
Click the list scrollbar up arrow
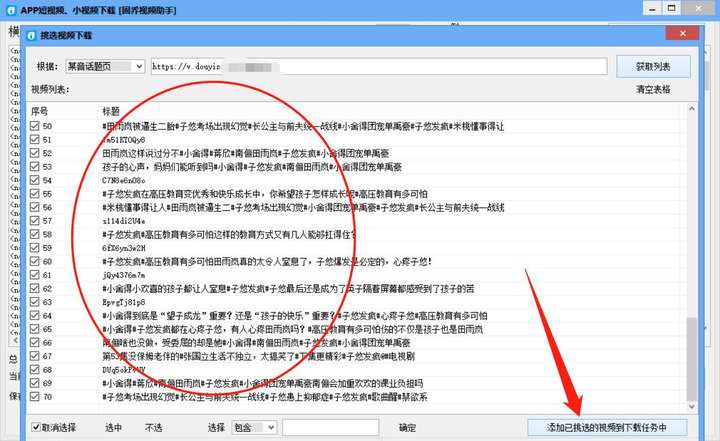click(x=692, y=109)
